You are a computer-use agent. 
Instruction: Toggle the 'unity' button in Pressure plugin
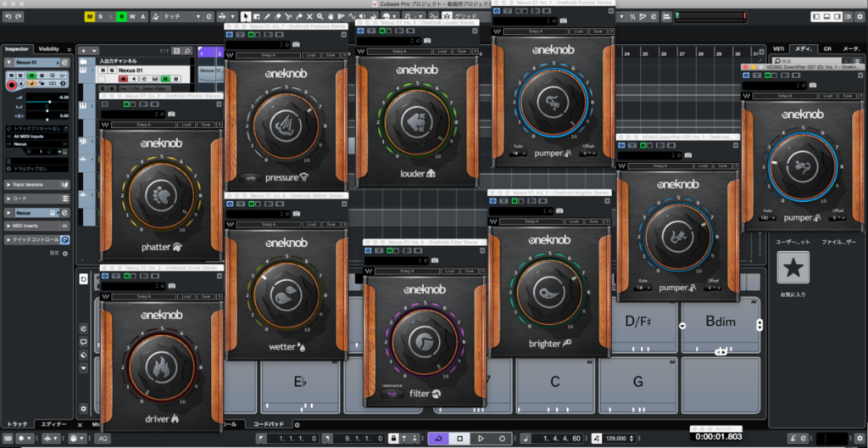(x=251, y=178)
